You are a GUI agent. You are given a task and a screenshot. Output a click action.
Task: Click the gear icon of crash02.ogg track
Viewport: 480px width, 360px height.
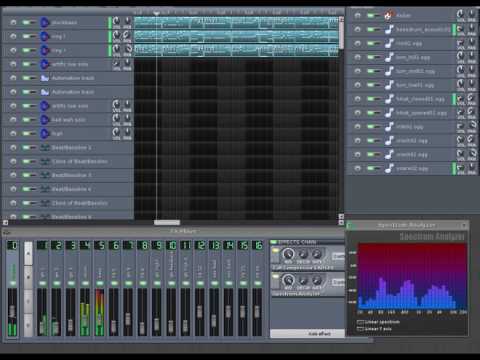coord(357,155)
